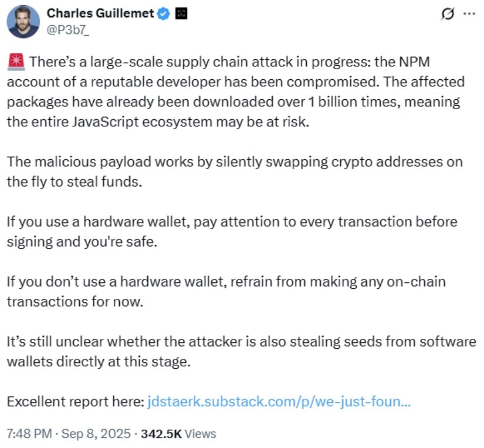The height and width of the screenshot is (448, 484).
Task: Click the Sep 8, 2025 date
Action: click(x=96, y=434)
